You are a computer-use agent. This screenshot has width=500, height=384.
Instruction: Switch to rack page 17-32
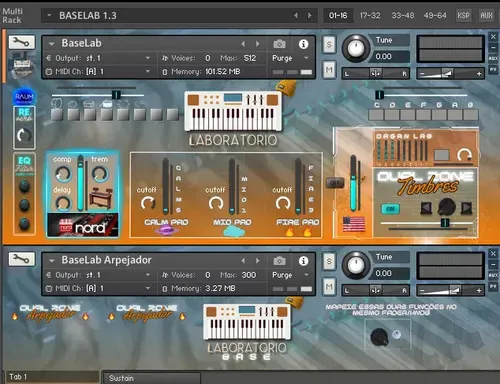(370, 15)
